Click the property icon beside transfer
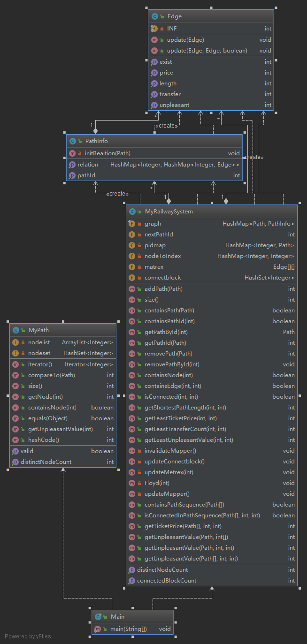This screenshot has height=644, width=307. pyautogui.click(x=154, y=94)
